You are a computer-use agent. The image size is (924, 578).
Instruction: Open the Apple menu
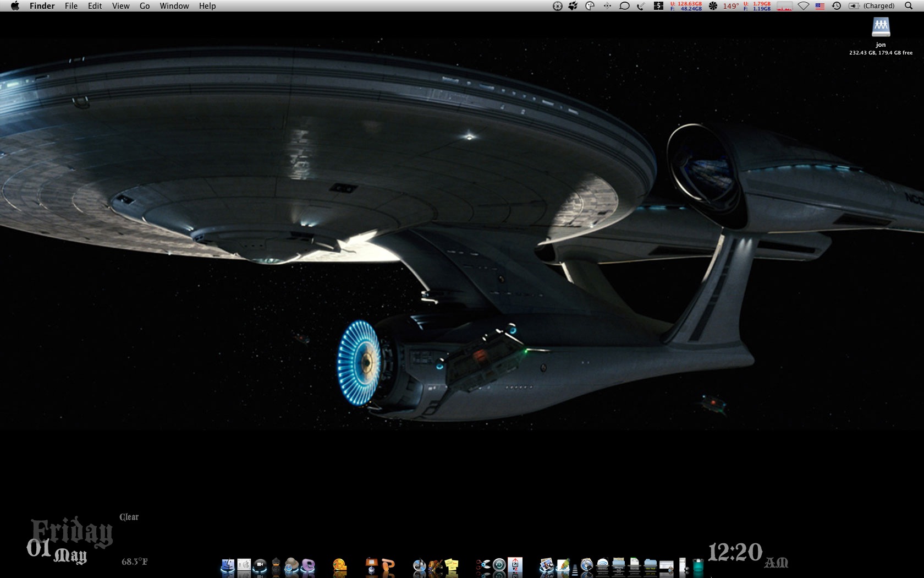15,6
